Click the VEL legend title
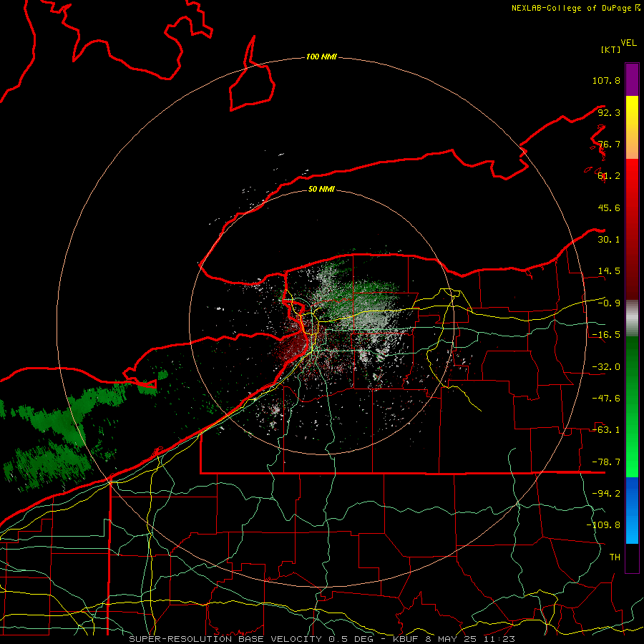644x644 pixels. (x=628, y=43)
